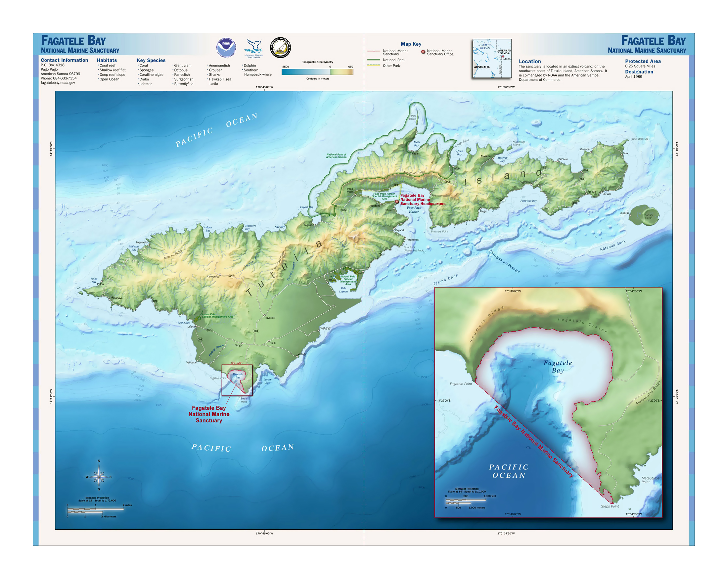Open the Pacific locator map thumbnail

click(x=492, y=59)
